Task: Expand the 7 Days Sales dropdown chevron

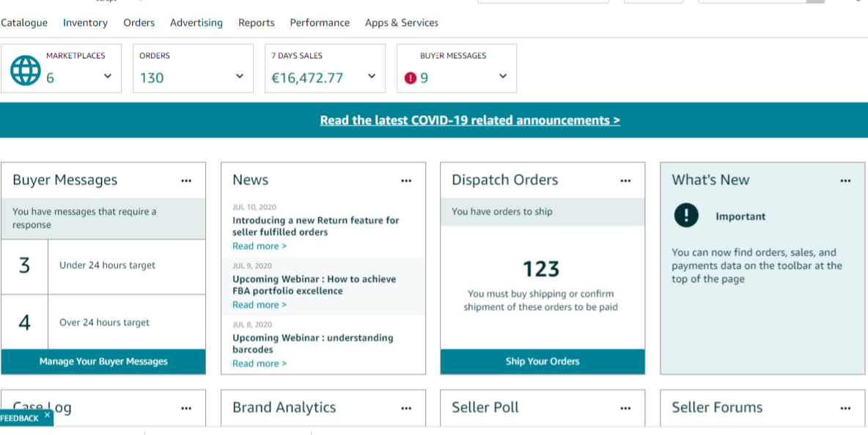Action: (x=372, y=76)
